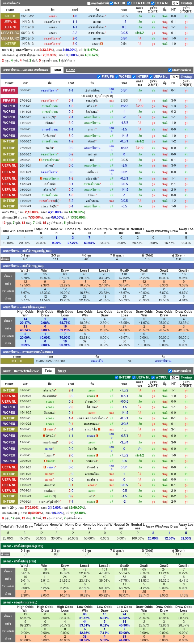The image size is (194, 644).
Task: Click red card icon beside Azerbaijan on 23/03/25
Action: point(40,160)
